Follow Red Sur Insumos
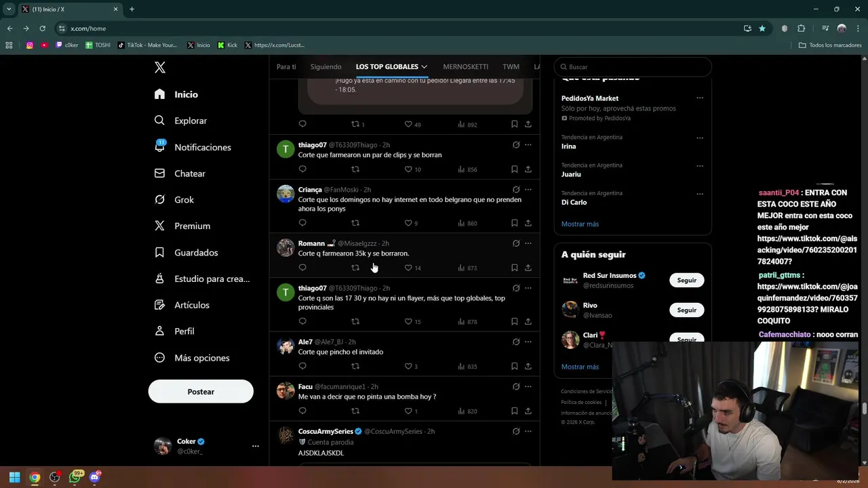Image resolution: width=868 pixels, height=488 pixels. (687, 280)
